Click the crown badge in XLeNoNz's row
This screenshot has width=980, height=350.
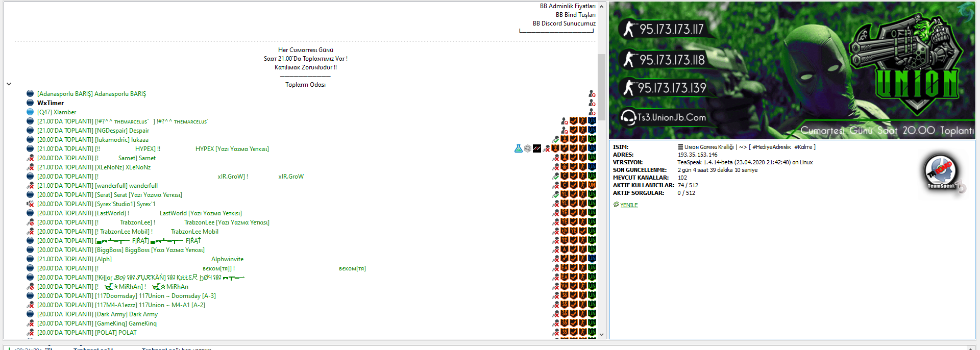(x=565, y=167)
